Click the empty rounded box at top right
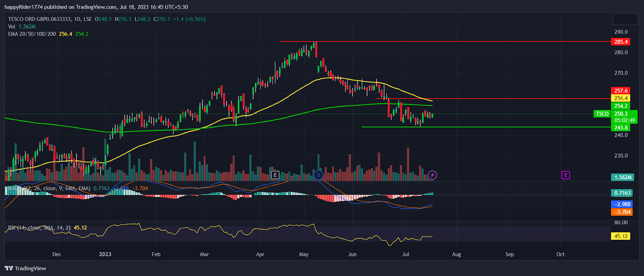 click(625, 19)
